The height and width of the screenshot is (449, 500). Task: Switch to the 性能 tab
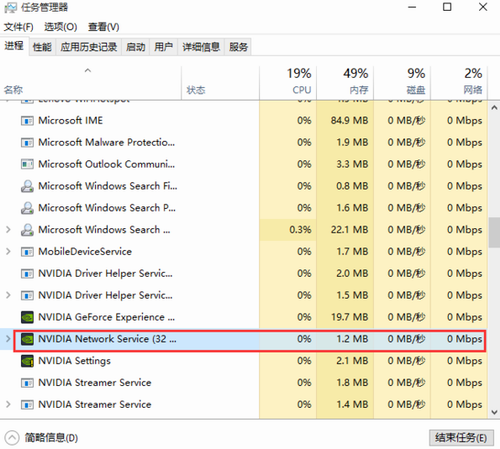42,47
